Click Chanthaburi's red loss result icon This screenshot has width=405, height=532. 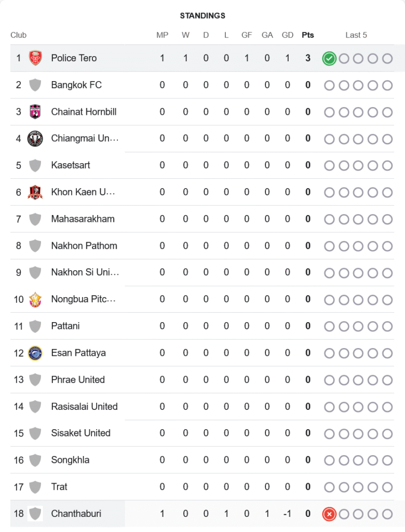coord(329,514)
